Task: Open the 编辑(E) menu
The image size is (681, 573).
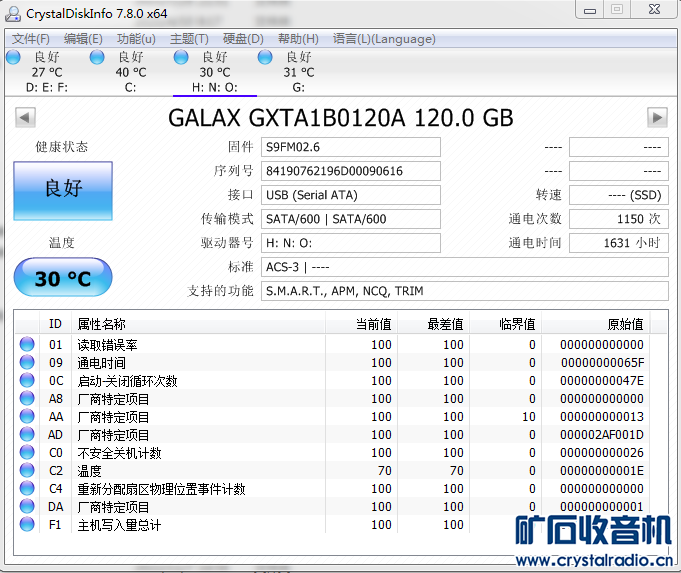Action: (x=83, y=39)
